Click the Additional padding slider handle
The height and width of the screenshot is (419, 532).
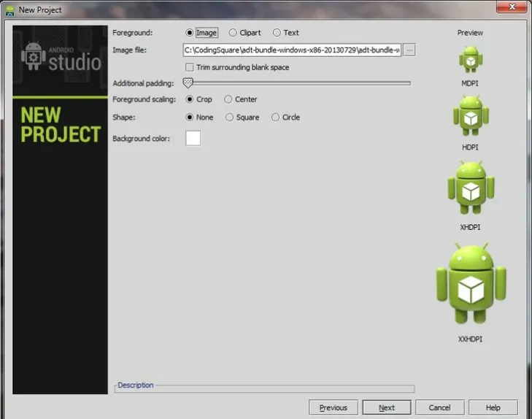pos(188,82)
